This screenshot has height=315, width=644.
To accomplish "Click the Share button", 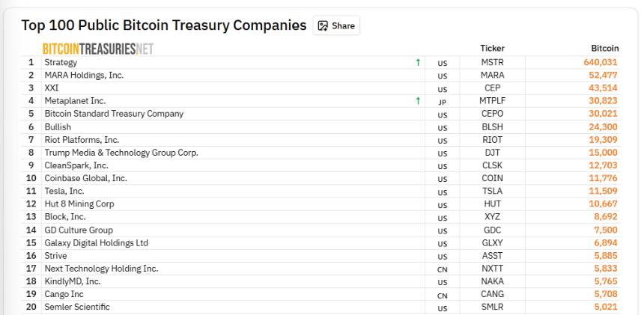I will [336, 25].
